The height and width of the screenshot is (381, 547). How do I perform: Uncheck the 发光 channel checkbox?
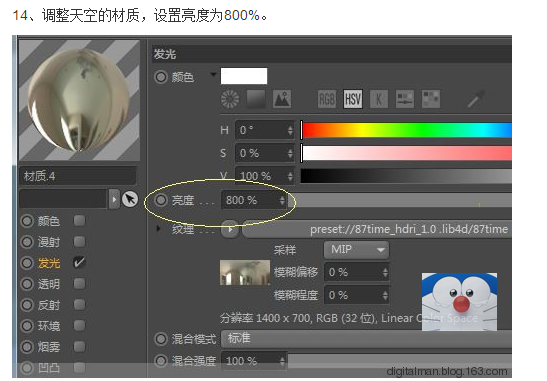80,262
